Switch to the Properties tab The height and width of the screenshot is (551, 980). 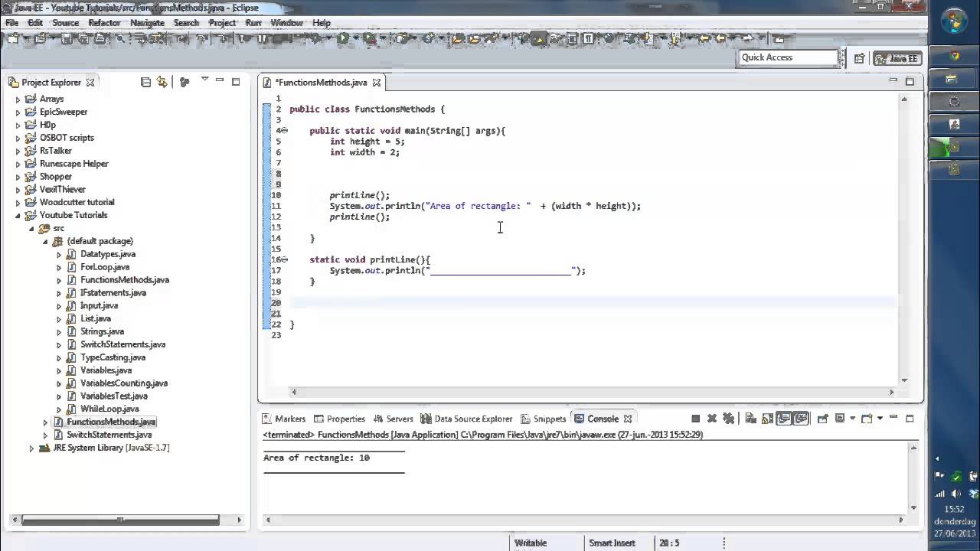[x=339, y=419]
